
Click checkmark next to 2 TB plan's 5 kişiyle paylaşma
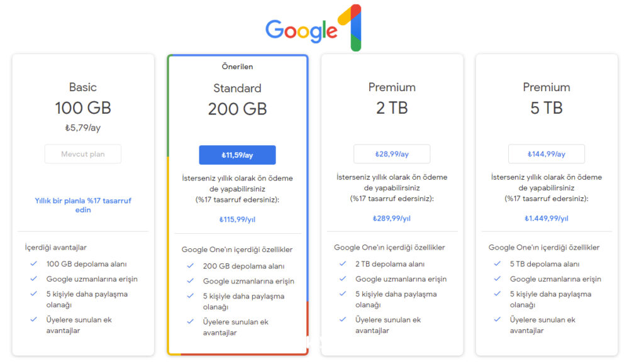tap(343, 293)
